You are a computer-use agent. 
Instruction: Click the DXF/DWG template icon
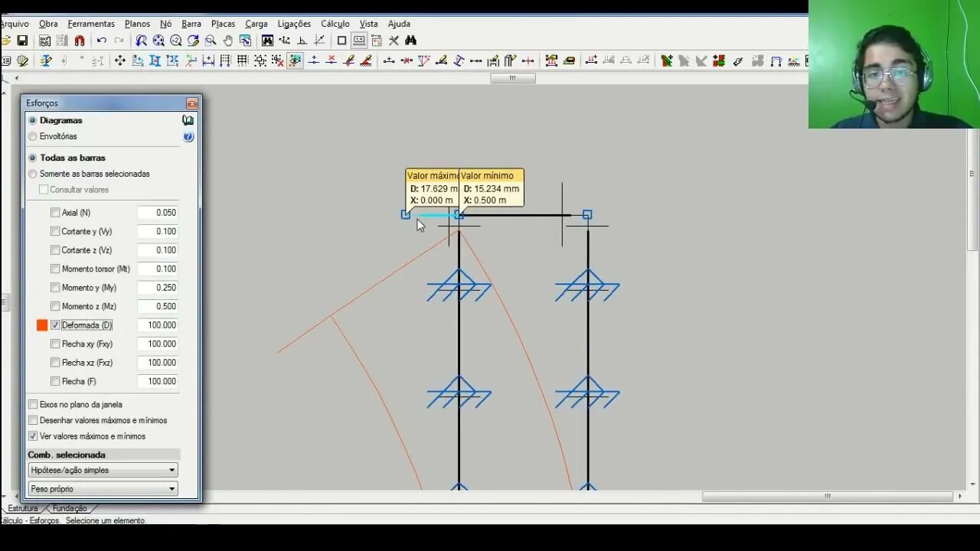coord(45,41)
